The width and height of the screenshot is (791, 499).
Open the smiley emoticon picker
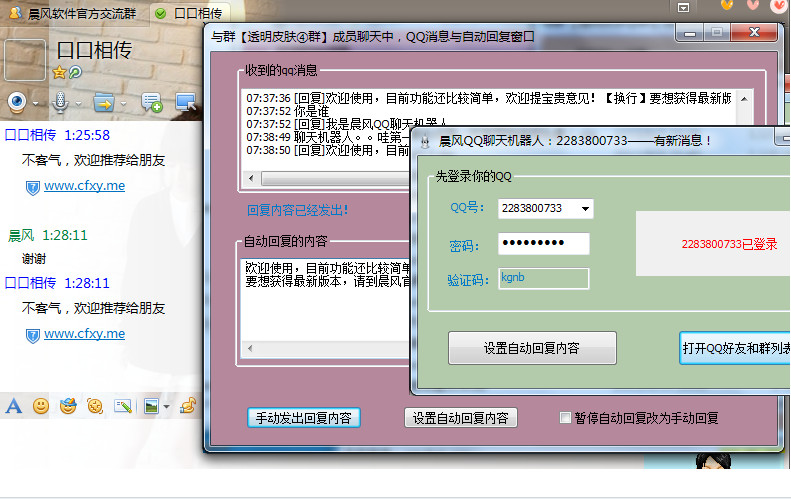point(41,406)
